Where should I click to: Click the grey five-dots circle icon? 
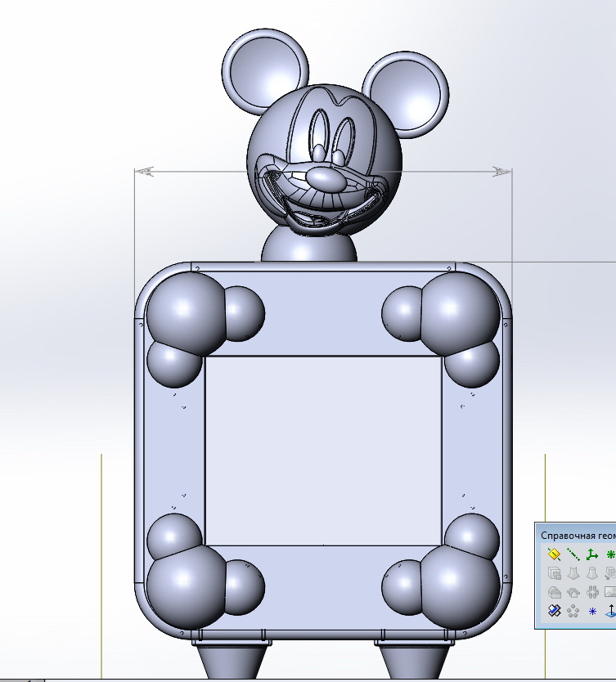tap(573, 611)
